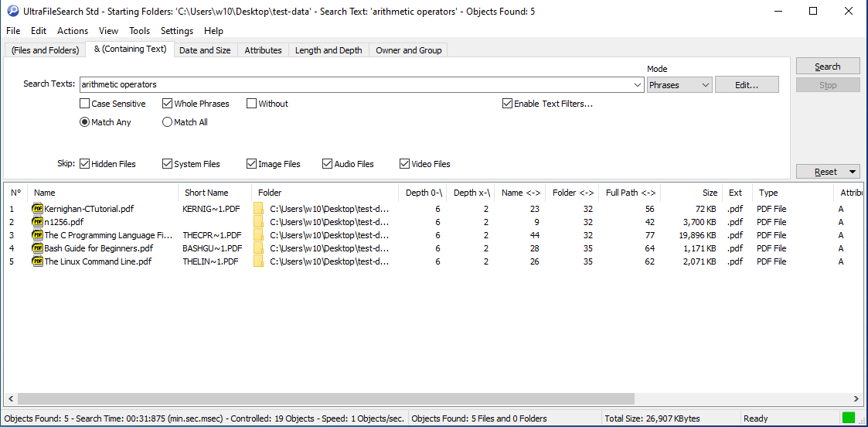
Task: Open the Search Texts history dropdown arrow
Action: pyautogui.click(x=638, y=85)
